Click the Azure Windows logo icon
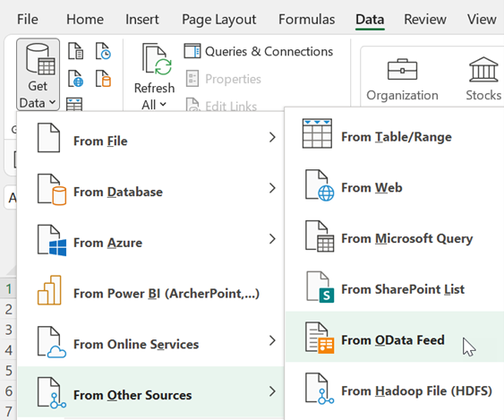The width and height of the screenshot is (504, 420). [x=52, y=240]
